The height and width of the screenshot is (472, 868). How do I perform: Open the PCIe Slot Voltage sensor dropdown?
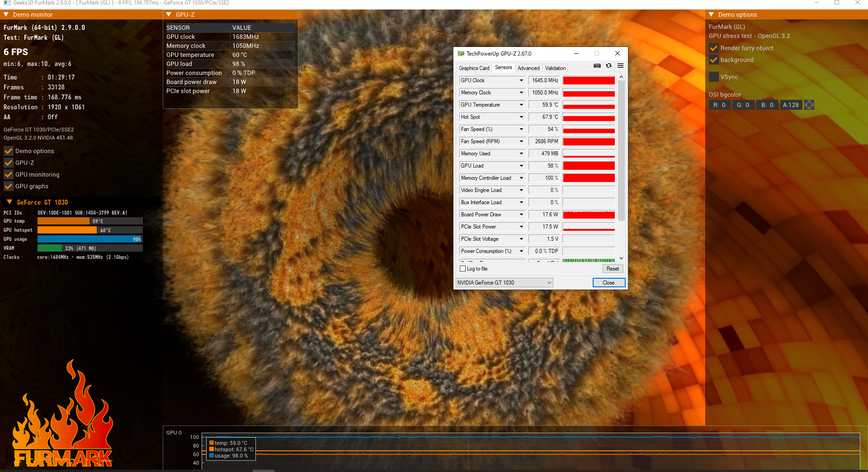[521, 239]
